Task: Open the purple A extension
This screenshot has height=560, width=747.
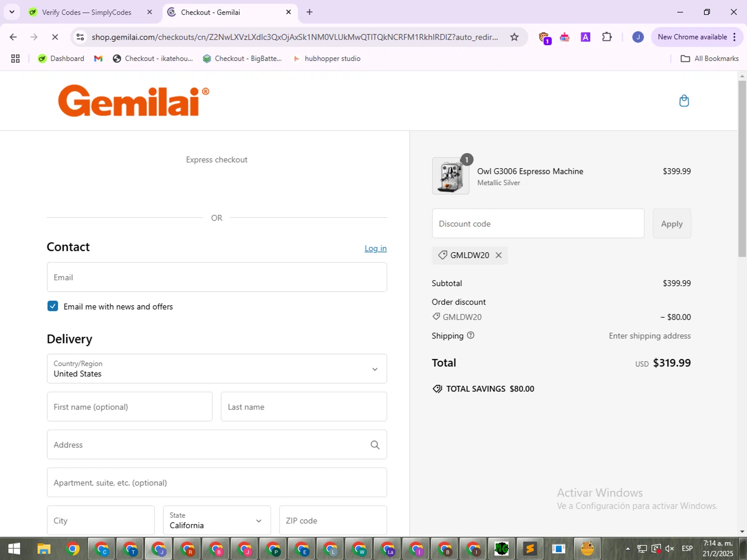Action: [x=586, y=37]
